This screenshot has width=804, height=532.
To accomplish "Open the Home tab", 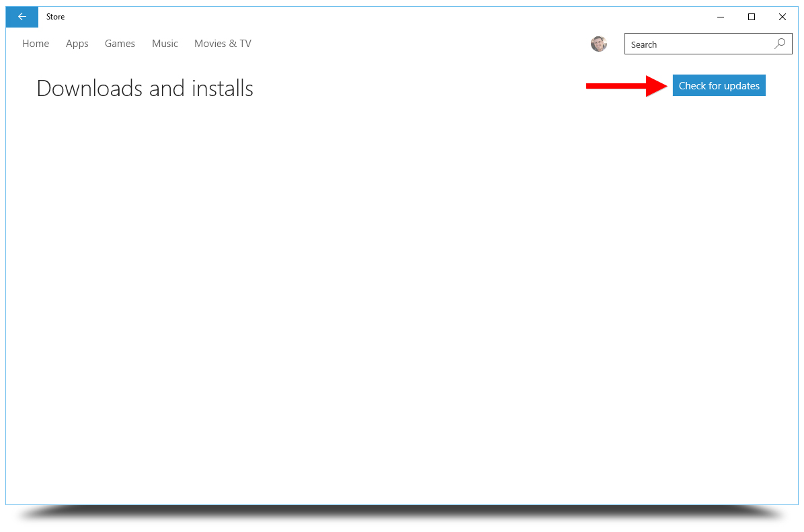I will pyautogui.click(x=36, y=44).
